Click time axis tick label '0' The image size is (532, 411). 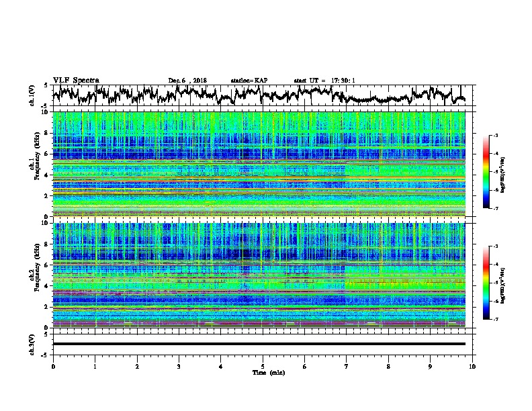tap(53, 367)
